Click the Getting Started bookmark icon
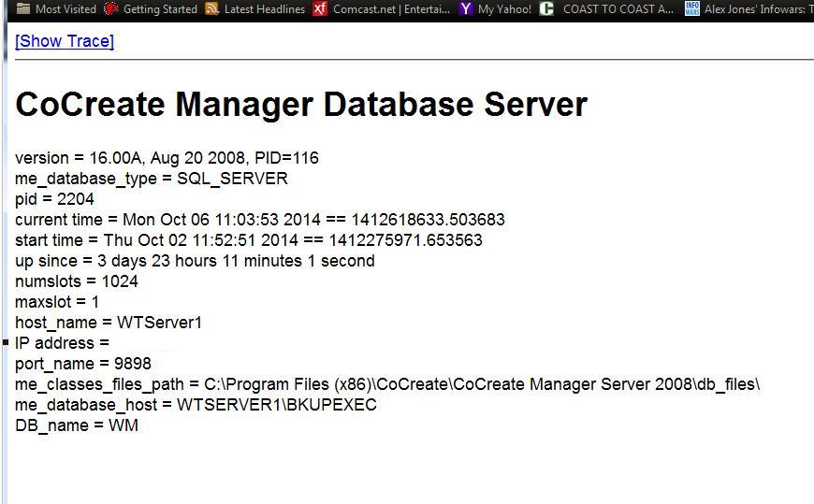Screen dimensions: 814x504 (x=110, y=8)
